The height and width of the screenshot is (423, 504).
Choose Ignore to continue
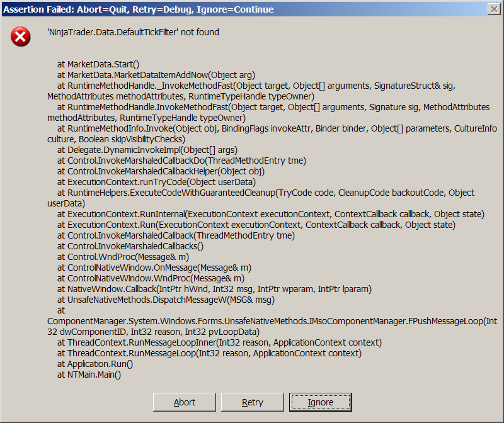(321, 402)
